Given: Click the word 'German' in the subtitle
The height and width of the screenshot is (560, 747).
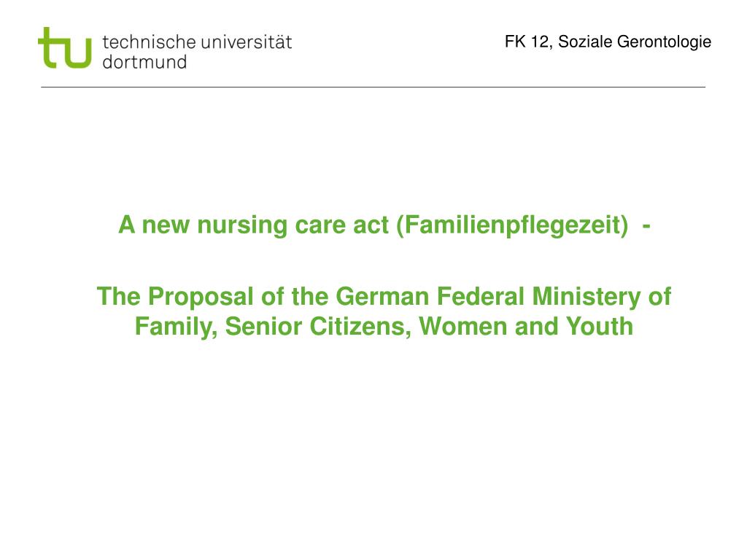Looking at the screenshot, I should coord(382,296).
